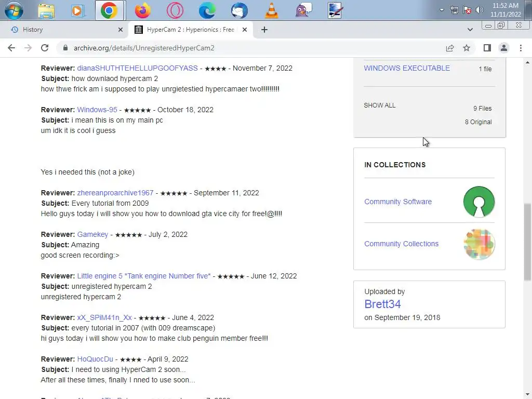Image resolution: width=532 pixels, height=399 pixels.
Task: Click the page scrollbar down arrow
Action: tap(527, 394)
